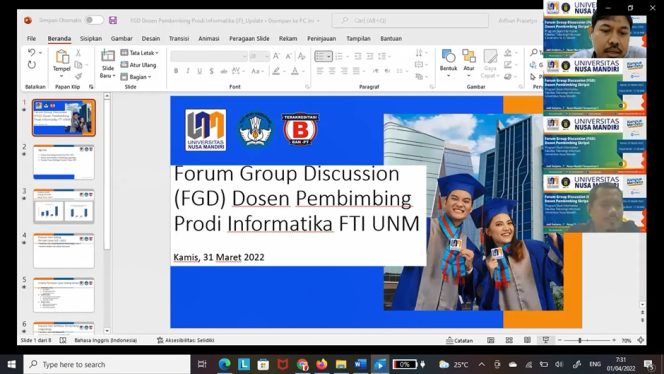Toggle the Simpan Otomatis autosave switch
The height and width of the screenshot is (374, 664).
click(94, 20)
